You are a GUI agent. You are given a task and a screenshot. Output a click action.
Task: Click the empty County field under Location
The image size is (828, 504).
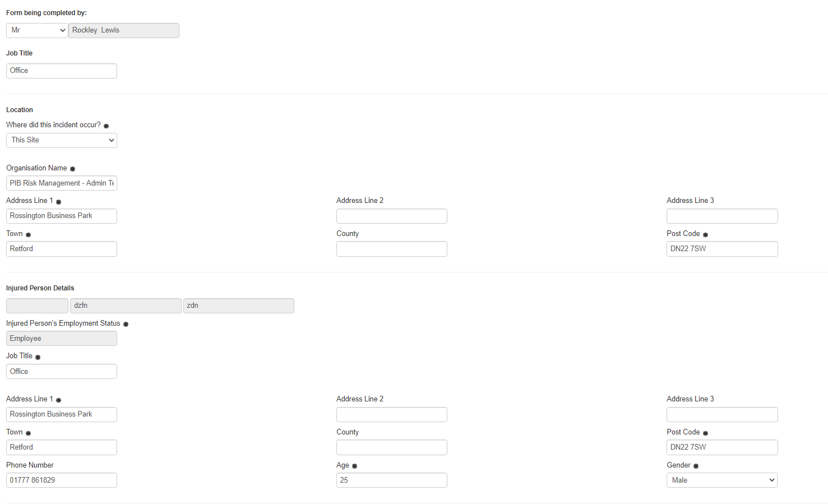point(391,248)
